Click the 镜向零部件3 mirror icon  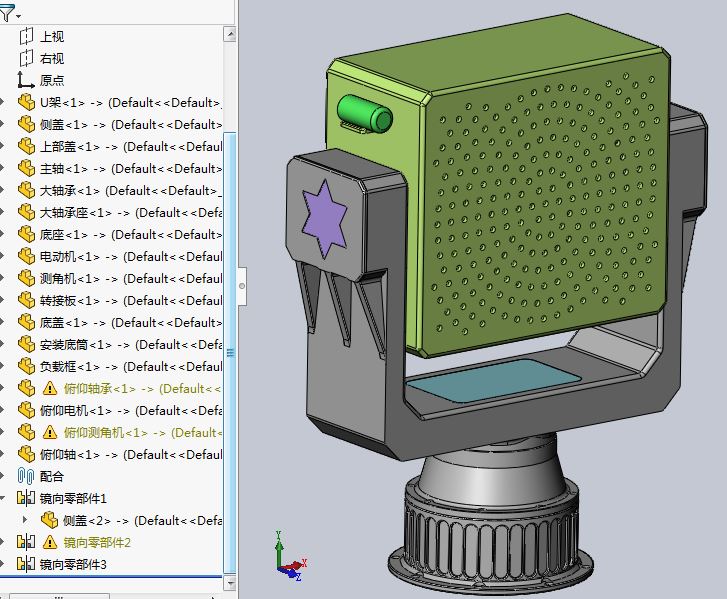[26, 564]
